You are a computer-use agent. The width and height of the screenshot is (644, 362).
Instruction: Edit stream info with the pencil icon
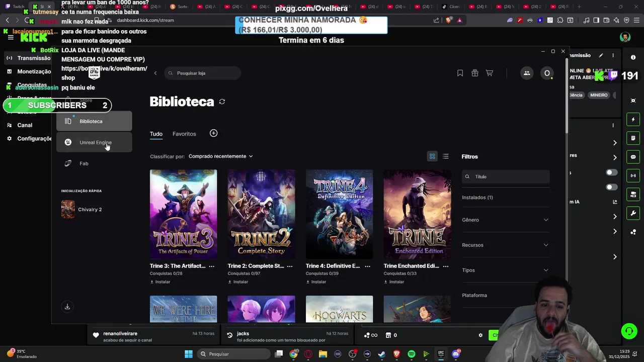(x=601, y=55)
